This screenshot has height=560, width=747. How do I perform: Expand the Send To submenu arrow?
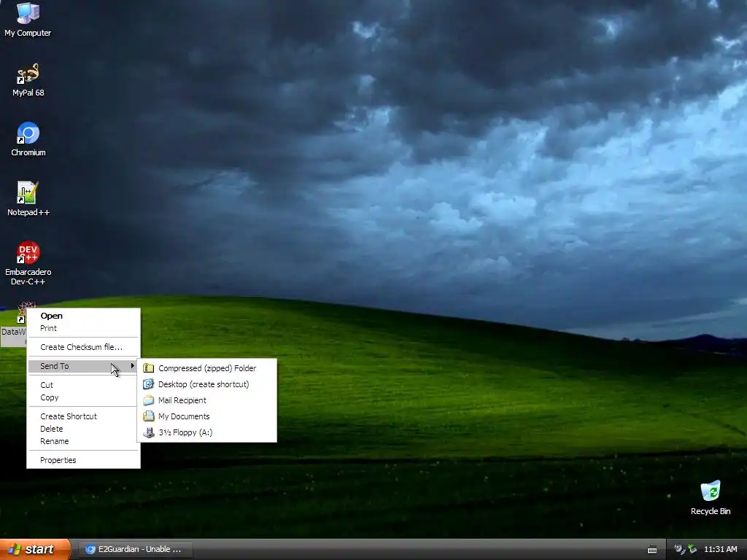pyautogui.click(x=133, y=366)
